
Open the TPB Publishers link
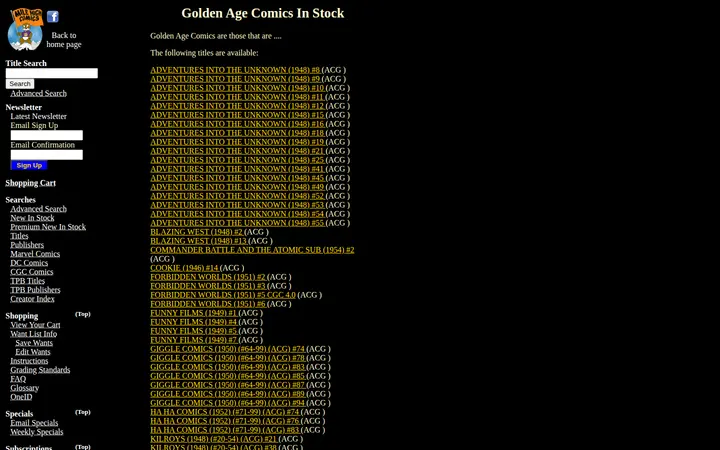35,290
